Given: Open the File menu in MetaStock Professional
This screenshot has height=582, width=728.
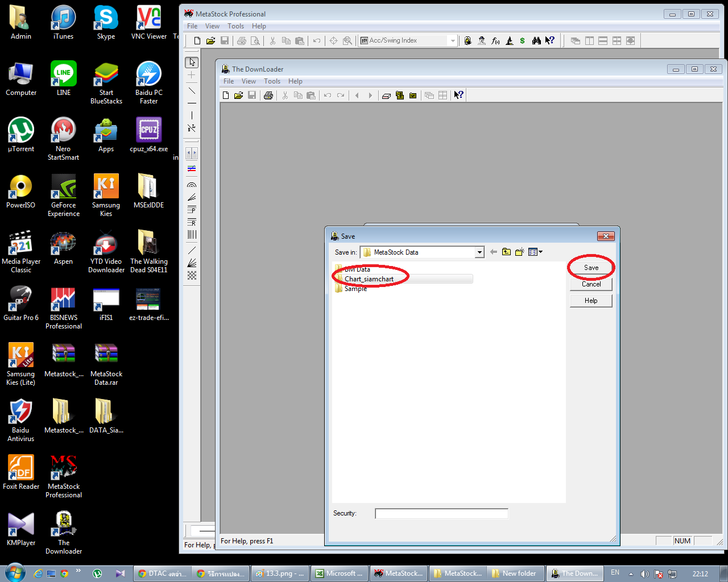Looking at the screenshot, I should (x=192, y=26).
